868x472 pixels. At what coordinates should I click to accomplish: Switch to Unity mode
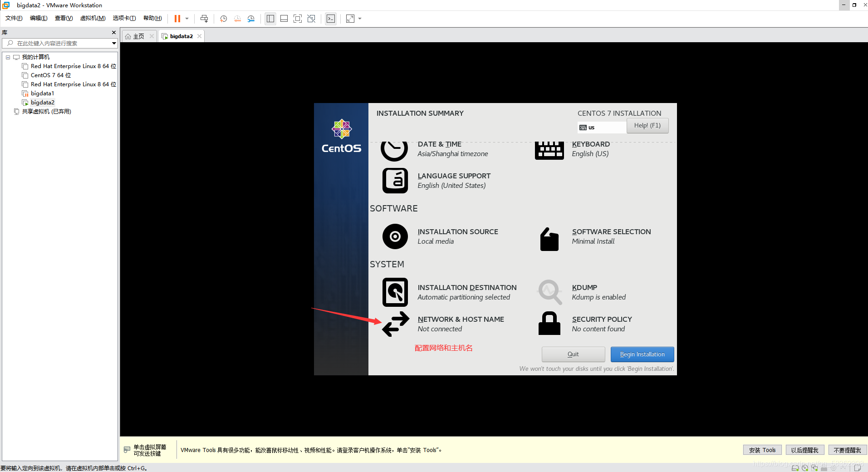(x=311, y=19)
